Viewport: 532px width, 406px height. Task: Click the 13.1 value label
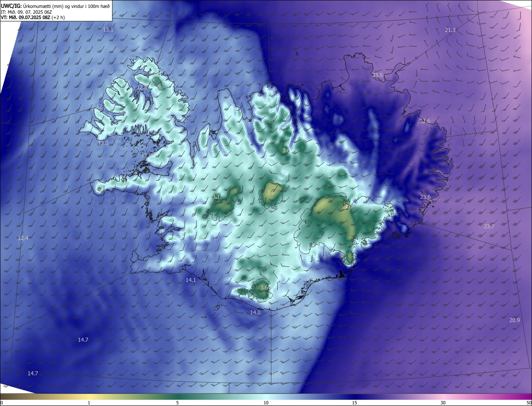click(x=108, y=30)
